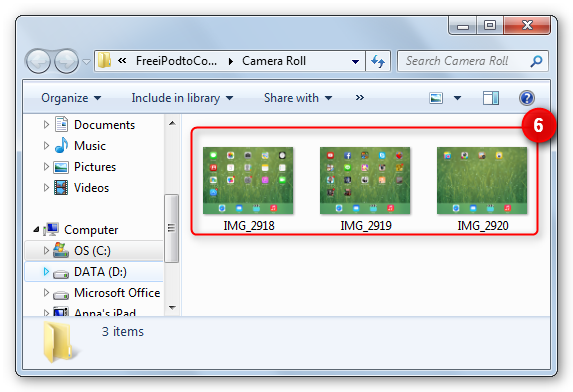Go forward with the Forward arrow button
This screenshot has width=573, height=392.
tap(66, 61)
